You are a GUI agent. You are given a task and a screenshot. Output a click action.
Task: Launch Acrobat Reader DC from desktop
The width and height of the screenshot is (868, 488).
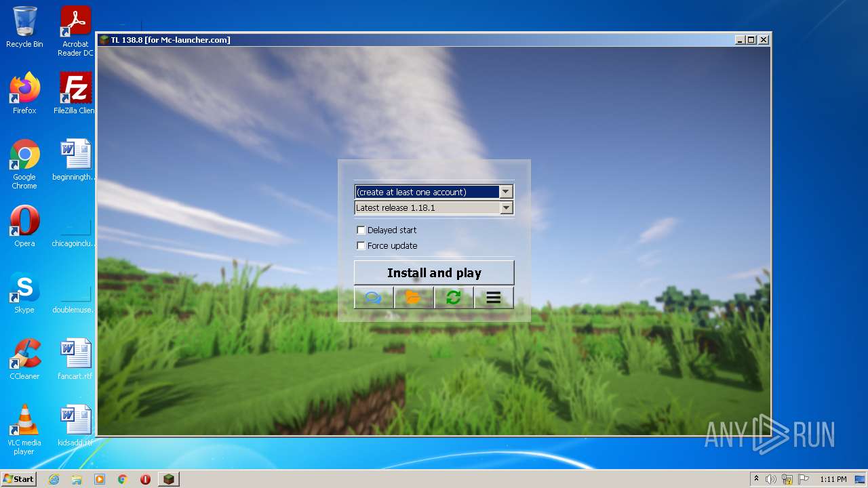point(75,31)
